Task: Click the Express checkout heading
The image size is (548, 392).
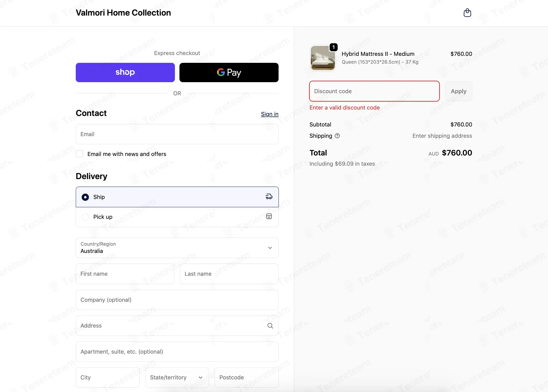Action: click(177, 53)
